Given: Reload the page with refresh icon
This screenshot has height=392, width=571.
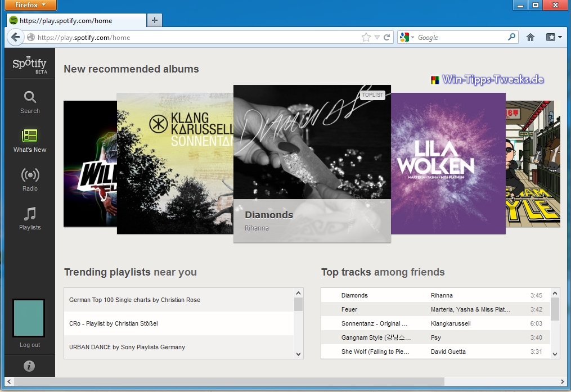Looking at the screenshot, I should point(386,37).
